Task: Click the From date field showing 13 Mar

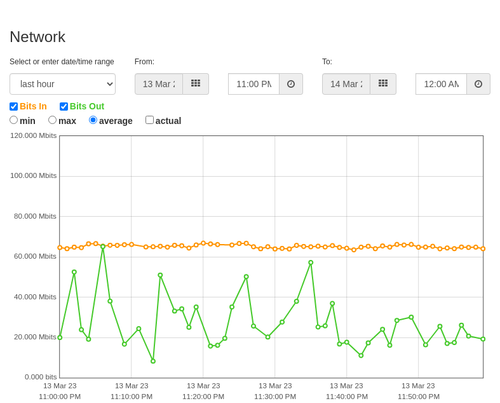Action: click(x=159, y=84)
